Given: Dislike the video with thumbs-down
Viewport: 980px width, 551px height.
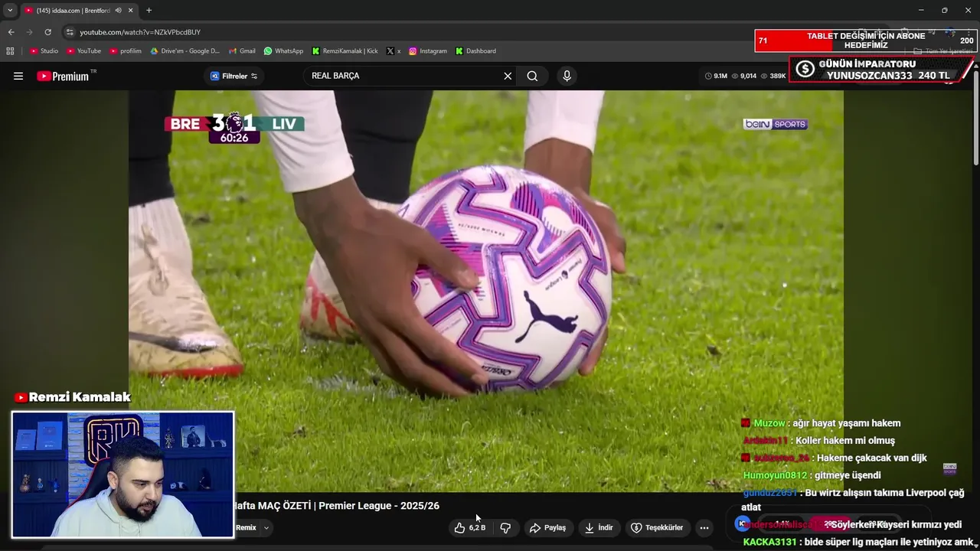Looking at the screenshot, I should coord(505,527).
